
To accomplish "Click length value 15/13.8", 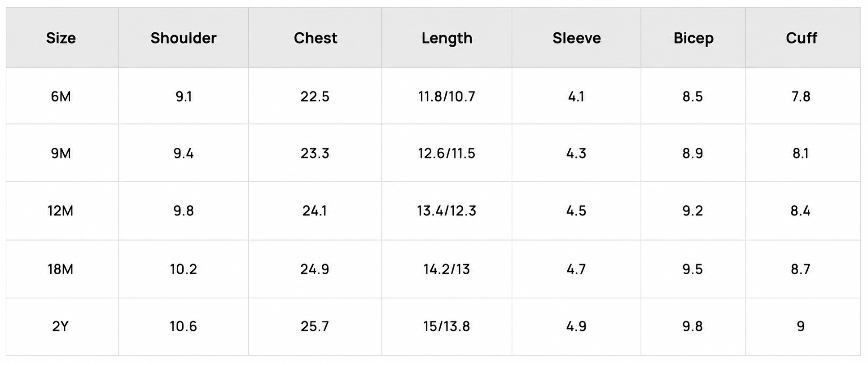I will tap(446, 326).
